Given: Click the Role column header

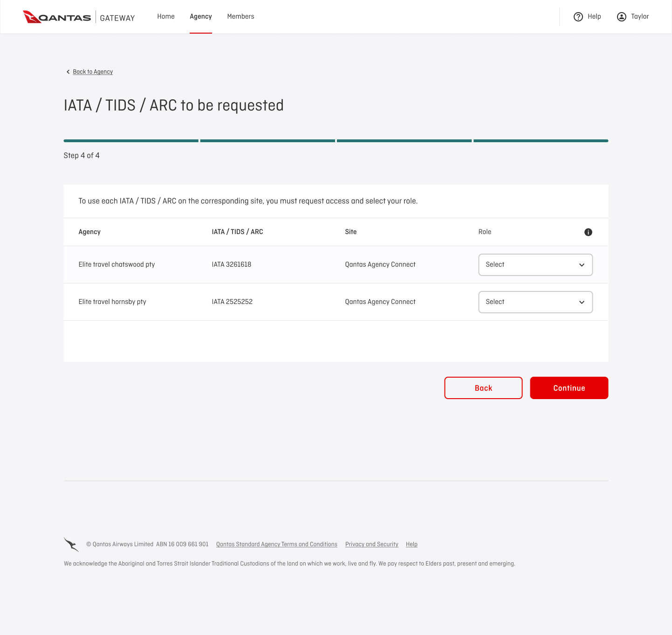Looking at the screenshot, I should [485, 232].
